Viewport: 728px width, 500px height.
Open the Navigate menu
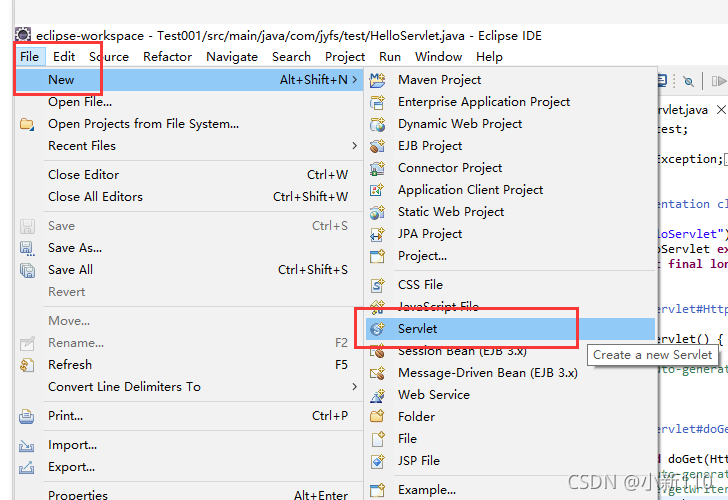pyautogui.click(x=232, y=57)
